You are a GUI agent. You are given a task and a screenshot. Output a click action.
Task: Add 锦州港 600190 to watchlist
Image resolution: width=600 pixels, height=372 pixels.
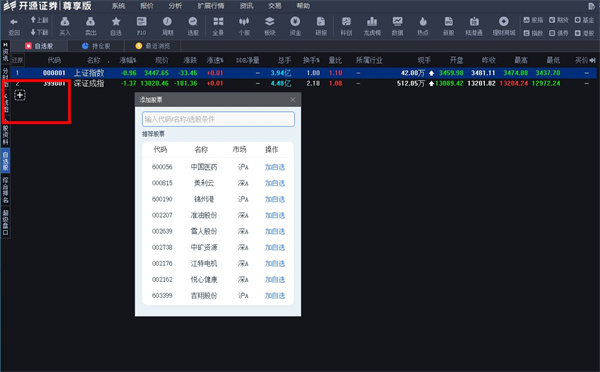tap(275, 199)
